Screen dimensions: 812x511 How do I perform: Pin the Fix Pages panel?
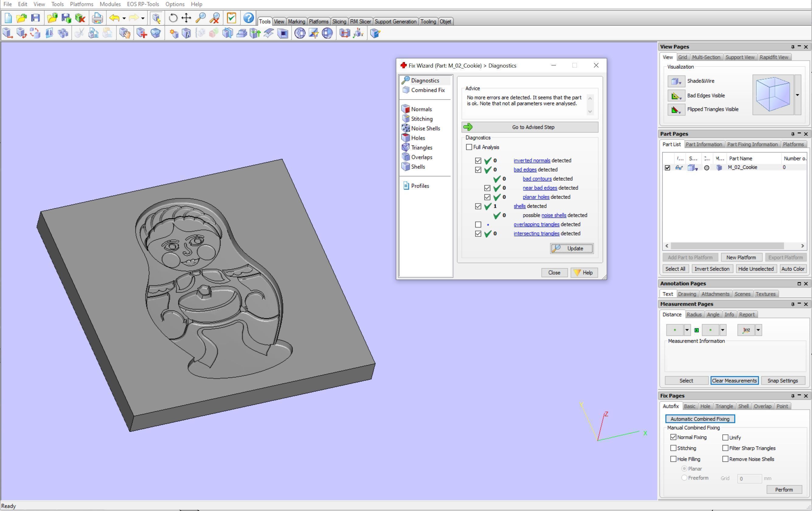pyautogui.click(x=793, y=396)
